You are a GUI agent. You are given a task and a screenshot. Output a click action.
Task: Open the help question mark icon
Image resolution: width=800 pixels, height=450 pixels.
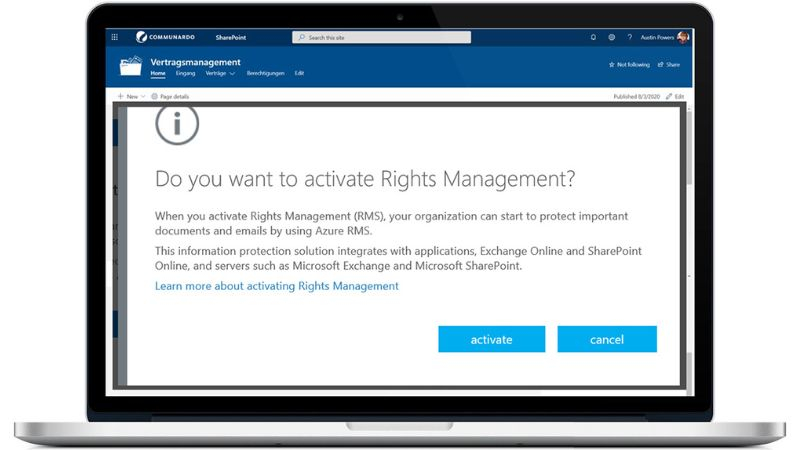pos(630,37)
